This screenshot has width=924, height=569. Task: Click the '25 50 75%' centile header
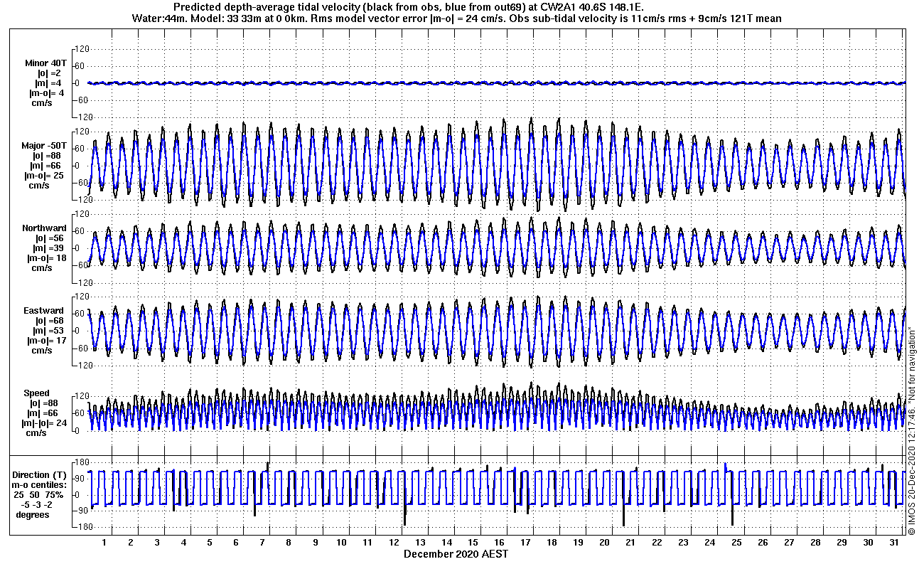point(38,495)
